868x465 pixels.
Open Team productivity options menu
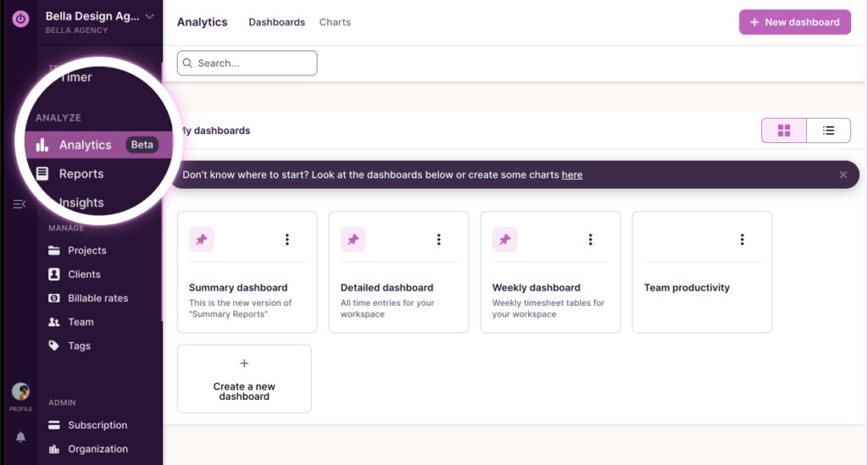click(742, 240)
